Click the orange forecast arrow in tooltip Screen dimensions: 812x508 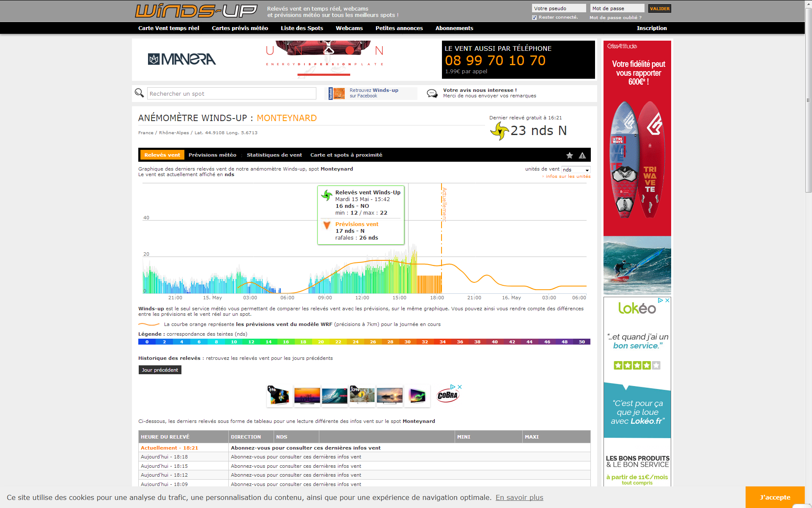pyautogui.click(x=326, y=225)
